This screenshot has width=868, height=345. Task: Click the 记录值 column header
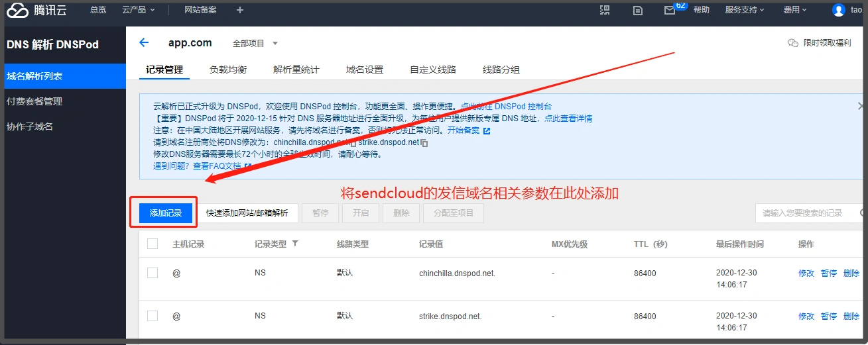(431, 244)
